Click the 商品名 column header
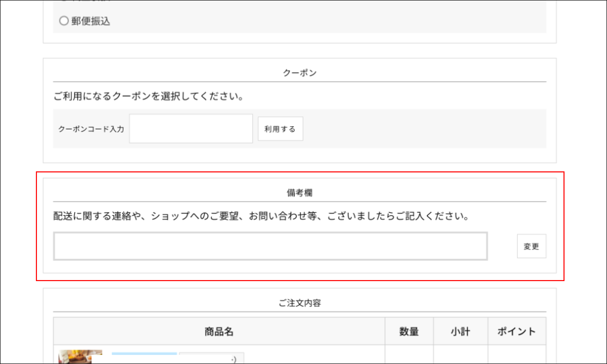 [x=219, y=331]
